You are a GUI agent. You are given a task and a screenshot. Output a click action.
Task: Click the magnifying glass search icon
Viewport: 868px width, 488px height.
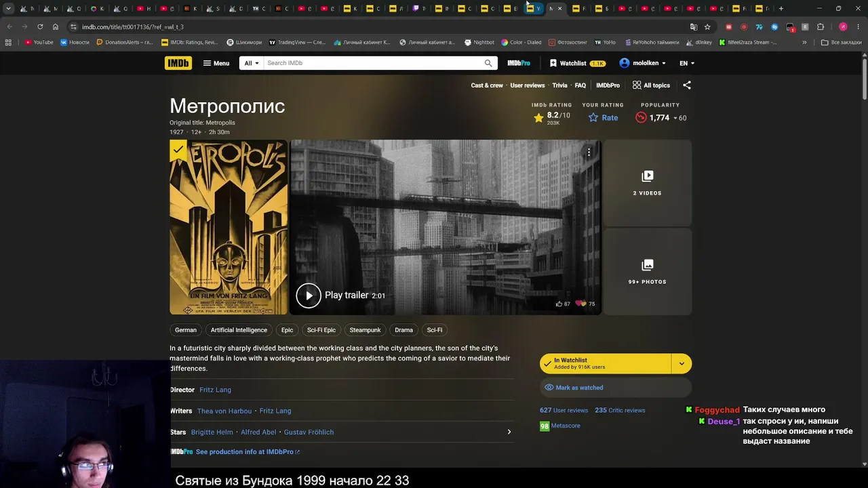[488, 63]
